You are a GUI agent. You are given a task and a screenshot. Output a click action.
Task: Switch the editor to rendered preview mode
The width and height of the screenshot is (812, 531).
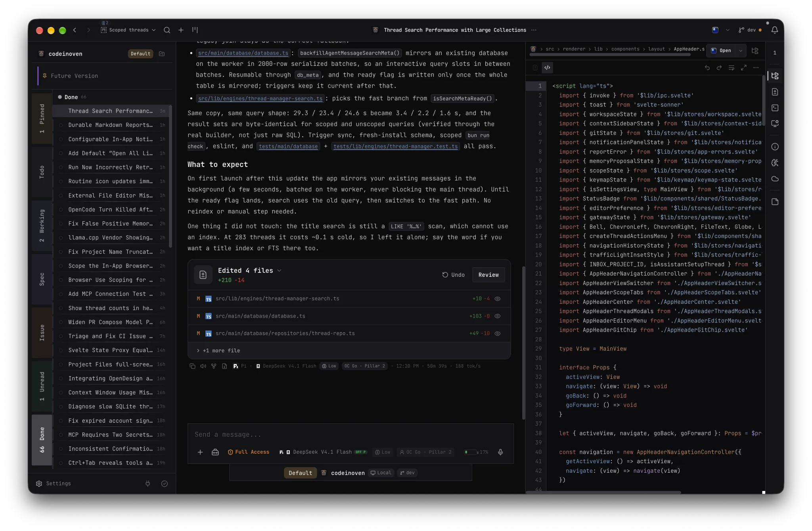click(535, 68)
